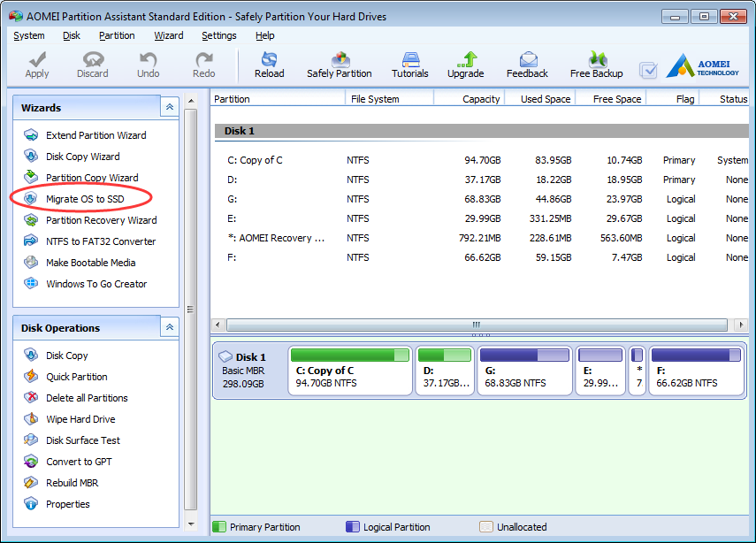This screenshot has height=543, width=756.
Task: Click the sidebar scroll up arrow
Action: [x=191, y=100]
